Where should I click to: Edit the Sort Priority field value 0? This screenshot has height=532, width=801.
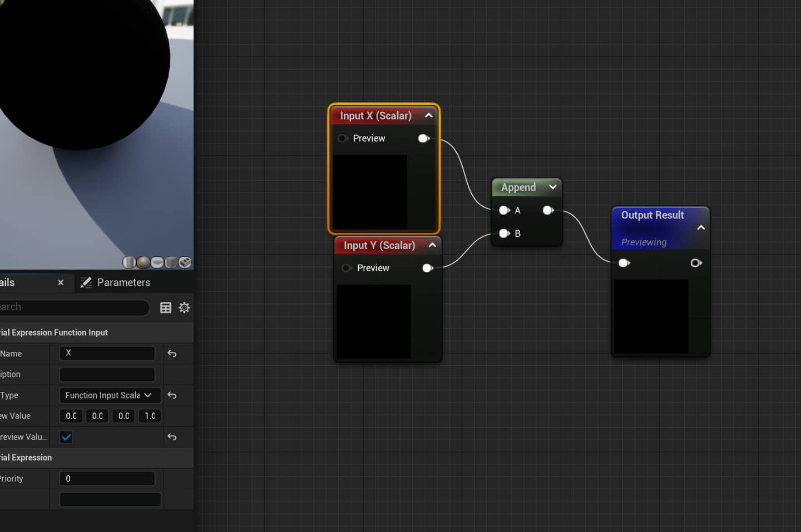click(x=107, y=479)
